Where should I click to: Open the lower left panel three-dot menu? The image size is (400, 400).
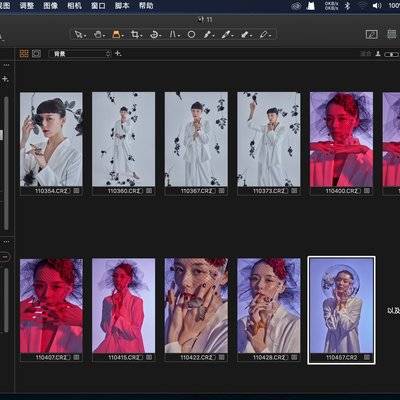click(x=6, y=242)
